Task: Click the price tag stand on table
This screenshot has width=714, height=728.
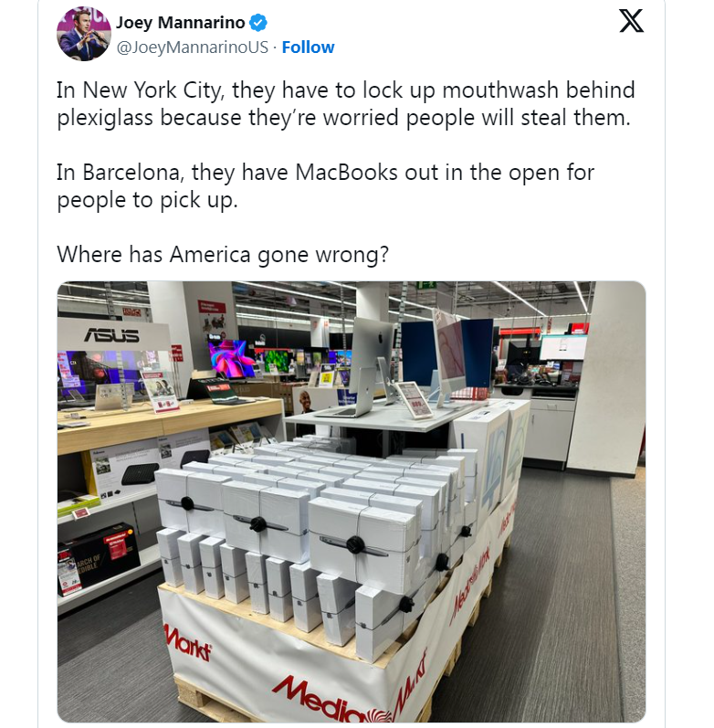Action: click(414, 399)
